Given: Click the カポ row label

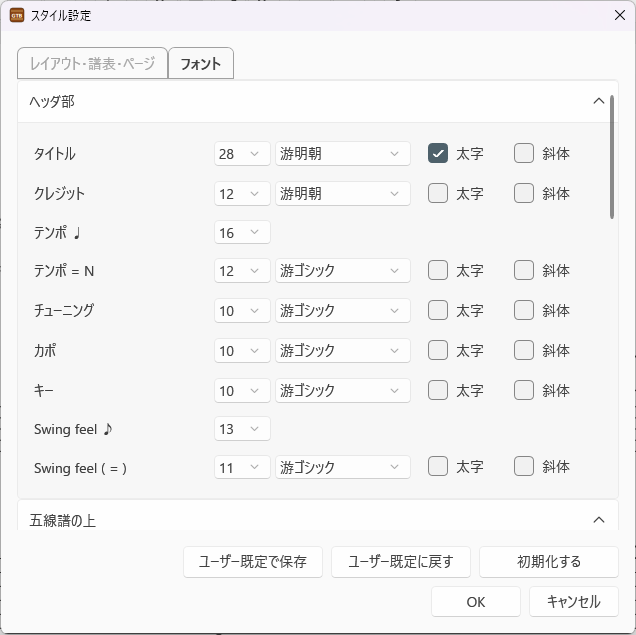Looking at the screenshot, I should coord(45,350).
